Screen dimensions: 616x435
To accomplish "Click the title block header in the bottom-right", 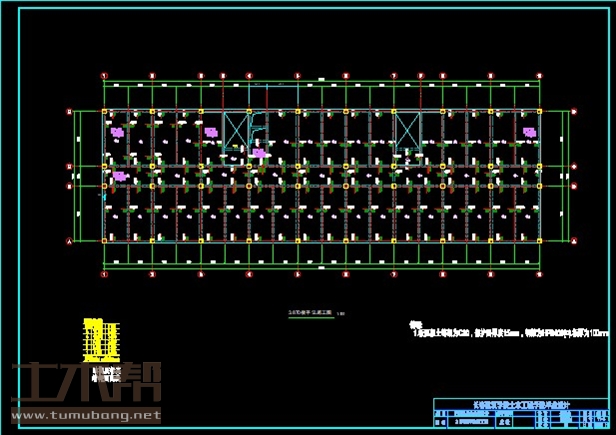I will [520, 404].
